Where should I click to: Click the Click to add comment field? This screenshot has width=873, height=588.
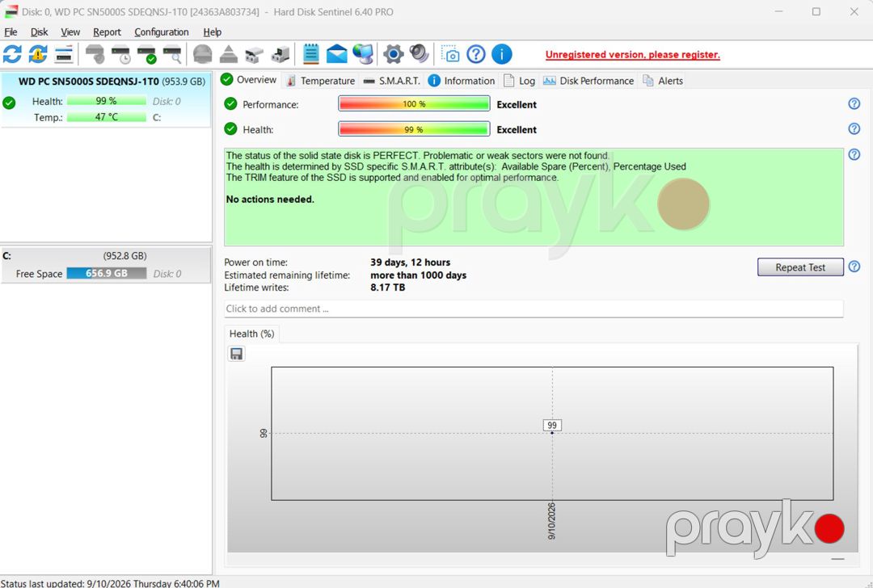pos(534,309)
